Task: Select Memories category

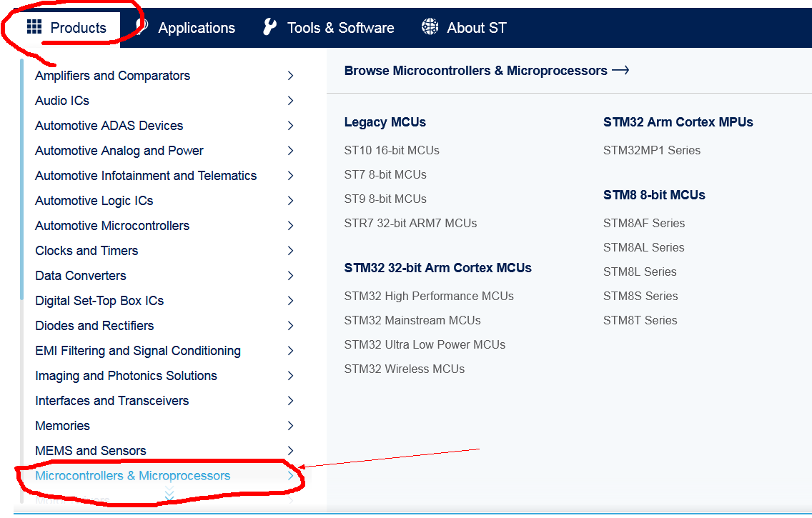Action: click(63, 426)
